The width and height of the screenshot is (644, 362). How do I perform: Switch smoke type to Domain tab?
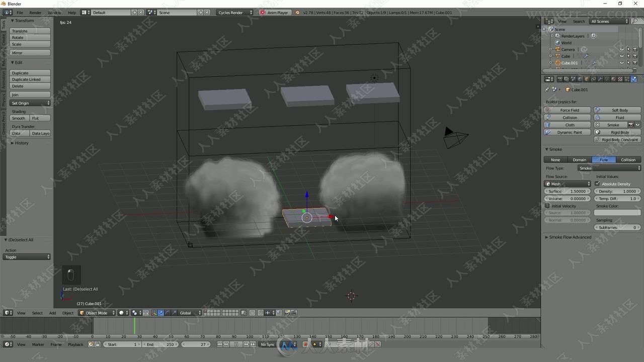pyautogui.click(x=580, y=159)
